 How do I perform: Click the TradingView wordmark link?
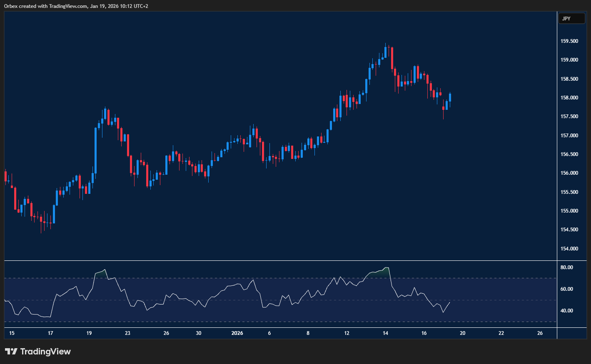46,352
